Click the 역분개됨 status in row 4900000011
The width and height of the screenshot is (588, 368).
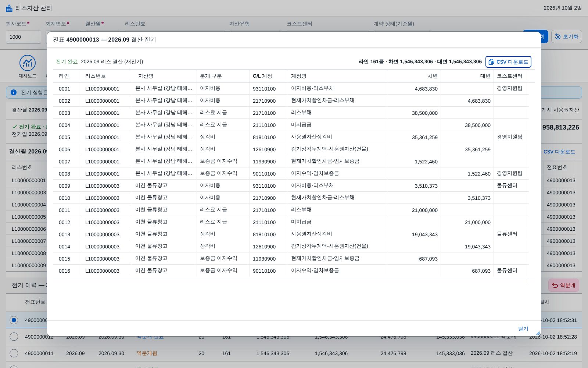[x=147, y=353]
